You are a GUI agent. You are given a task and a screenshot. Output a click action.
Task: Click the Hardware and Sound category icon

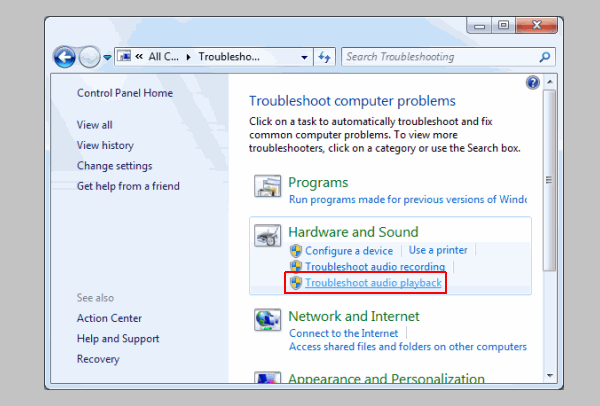point(267,237)
